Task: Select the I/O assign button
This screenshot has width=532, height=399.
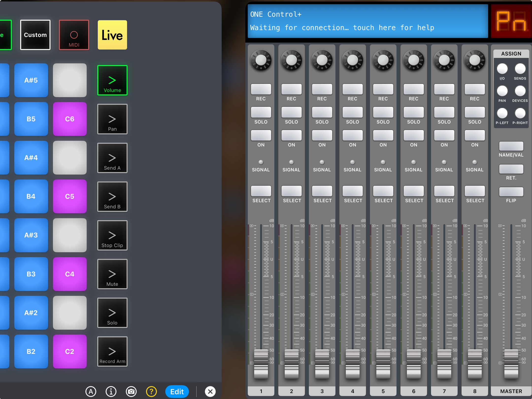Action: click(x=502, y=69)
